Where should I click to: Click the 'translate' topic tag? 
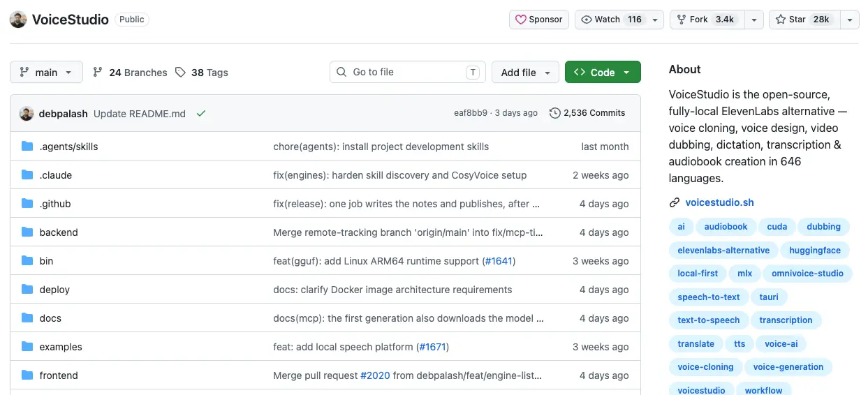tap(696, 343)
